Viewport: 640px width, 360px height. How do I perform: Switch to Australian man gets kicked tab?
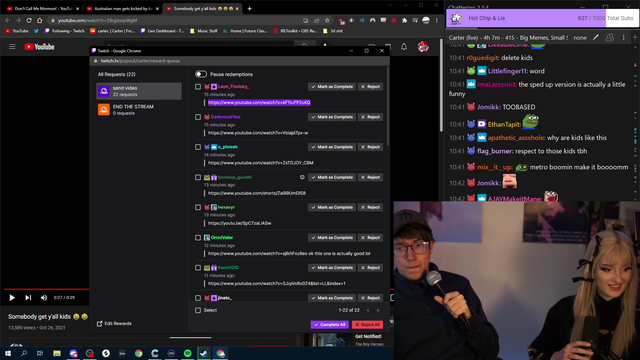122,9
